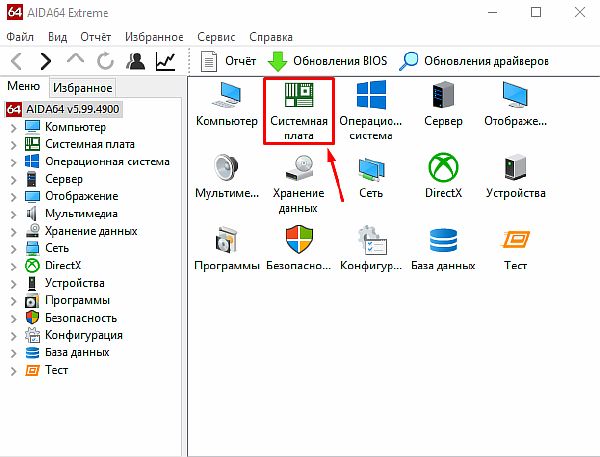Open the Файл menu
600x457 pixels.
coord(20,37)
